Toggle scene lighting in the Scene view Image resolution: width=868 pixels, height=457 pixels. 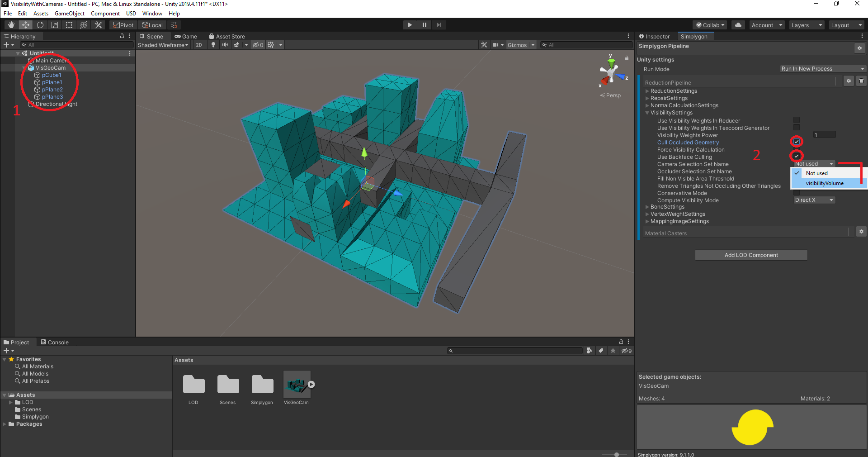click(213, 45)
